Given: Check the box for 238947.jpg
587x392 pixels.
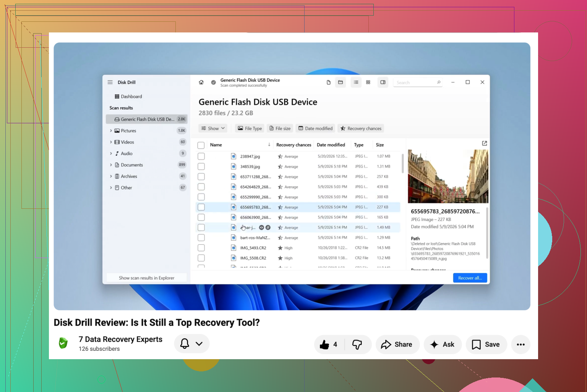Looking at the screenshot, I should pyautogui.click(x=201, y=156).
